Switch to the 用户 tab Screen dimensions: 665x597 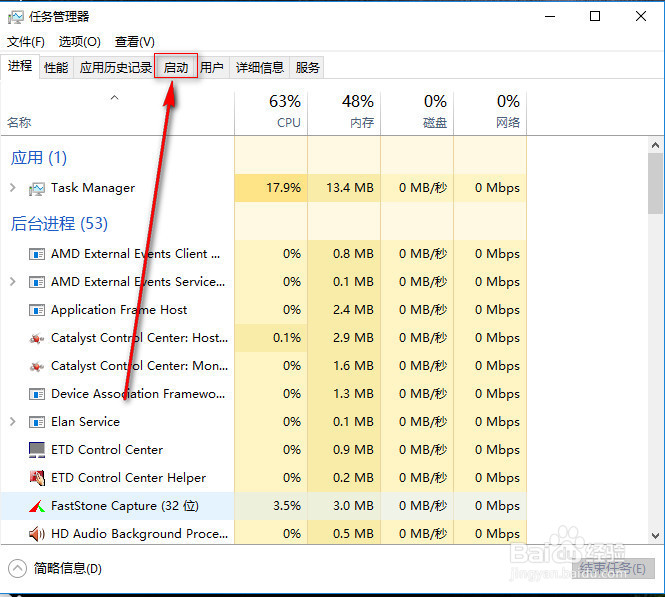[x=212, y=67]
